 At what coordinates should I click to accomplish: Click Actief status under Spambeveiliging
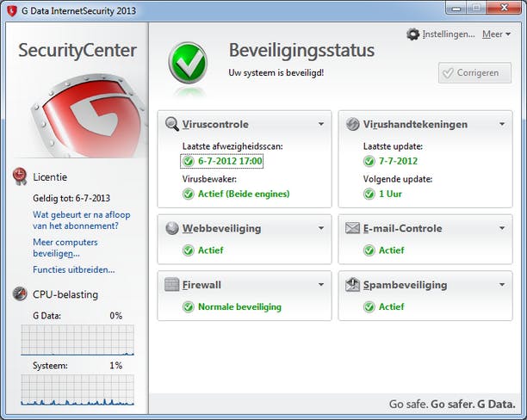pos(391,306)
